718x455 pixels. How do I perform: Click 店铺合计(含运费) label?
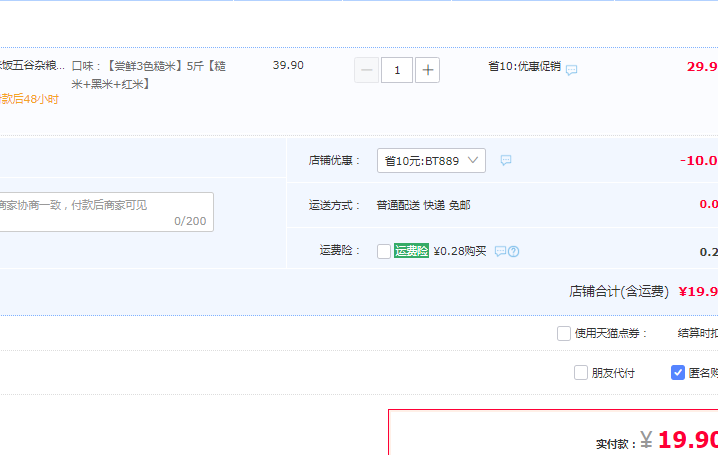[619, 291]
